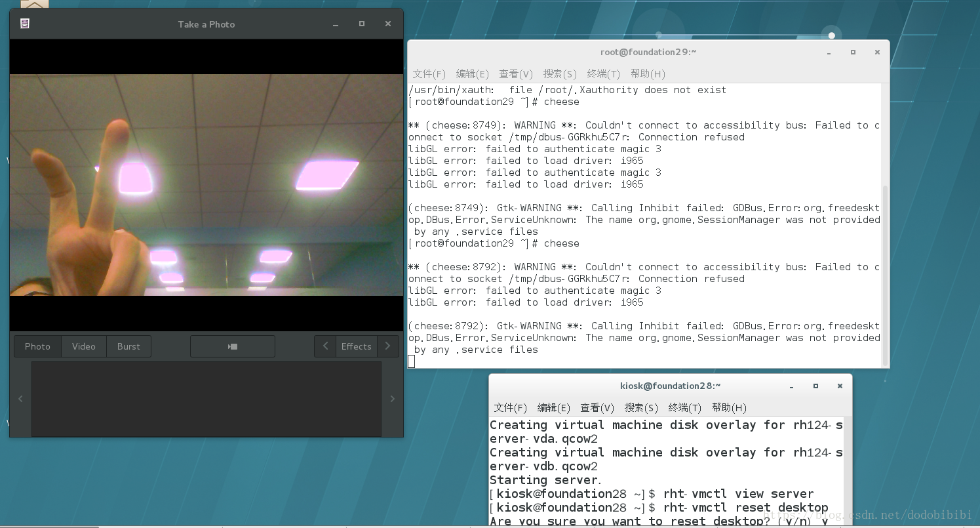Open 文件(F) menu in kiosk@foundation28 terminal
The height and width of the screenshot is (528, 980).
pyautogui.click(x=510, y=407)
